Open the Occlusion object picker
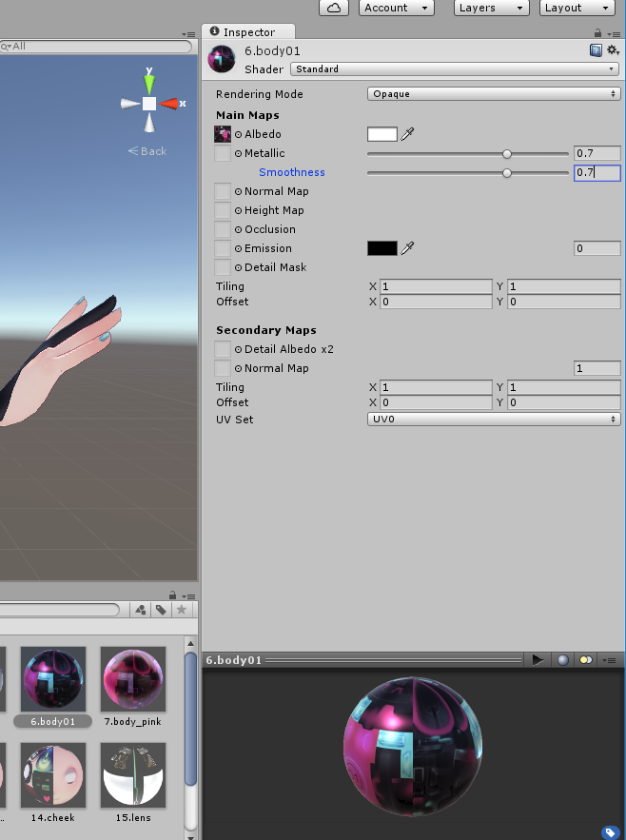This screenshot has height=840, width=626. point(238,230)
